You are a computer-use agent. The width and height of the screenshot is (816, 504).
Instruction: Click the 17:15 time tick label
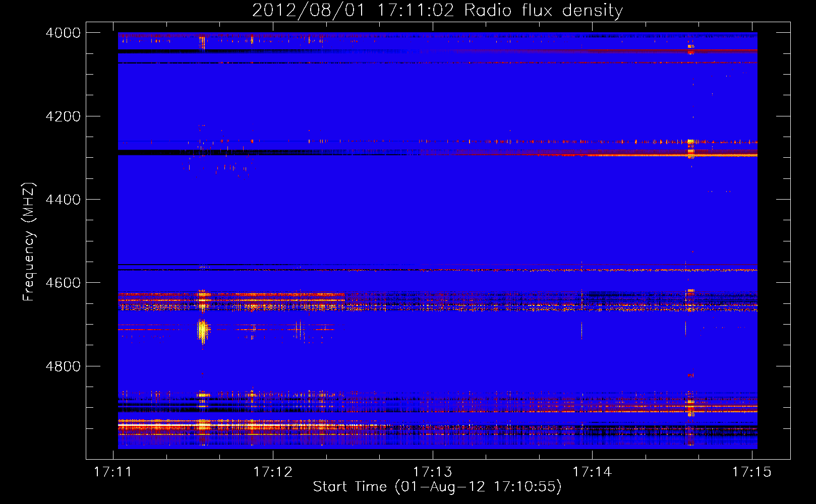752,472
